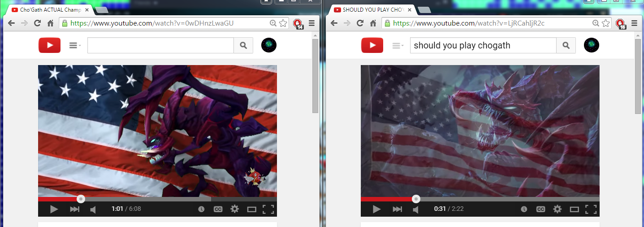Click vertical scrollbar in right window
Screen dimensions: 644x227
pos(638,75)
